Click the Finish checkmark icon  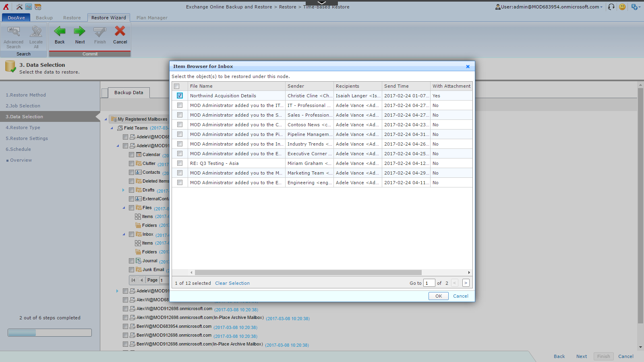tap(100, 31)
